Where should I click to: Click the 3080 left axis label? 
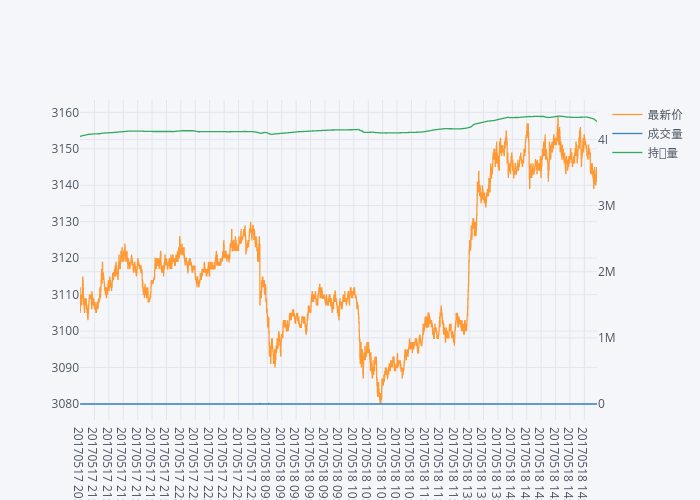[x=65, y=404]
